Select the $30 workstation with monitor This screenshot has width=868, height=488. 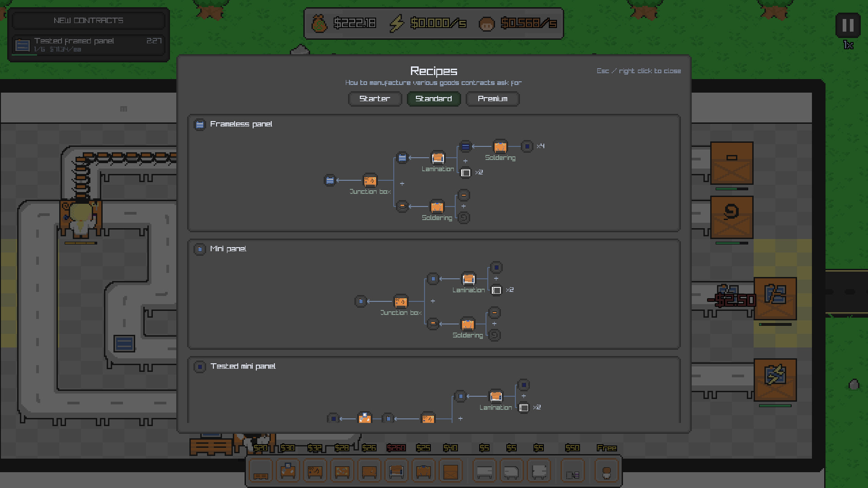(x=288, y=471)
